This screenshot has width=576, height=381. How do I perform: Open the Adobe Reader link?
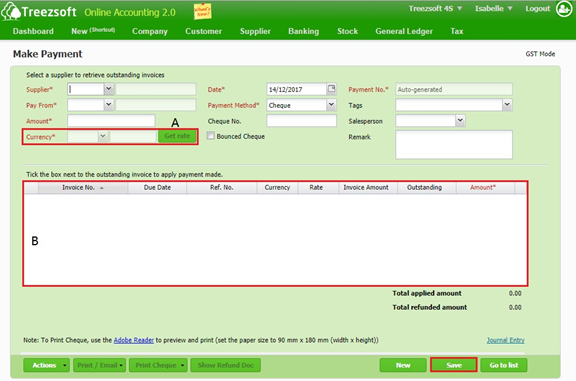134,340
